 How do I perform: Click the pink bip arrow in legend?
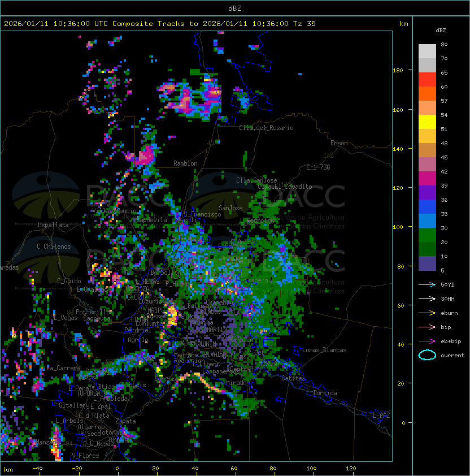click(427, 327)
